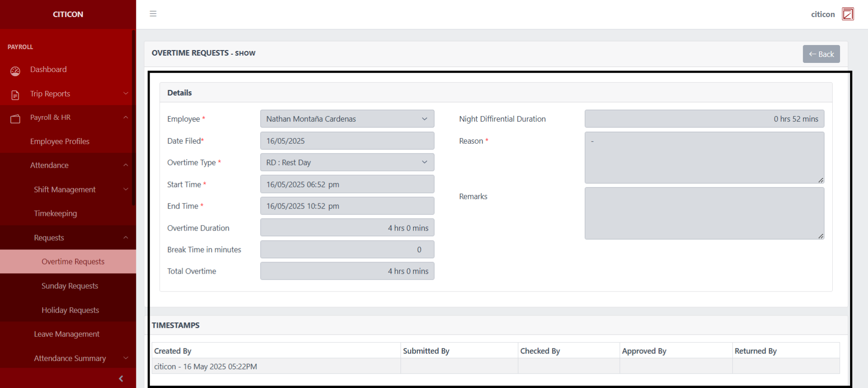Open the Overtime Type dropdown

(347, 163)
